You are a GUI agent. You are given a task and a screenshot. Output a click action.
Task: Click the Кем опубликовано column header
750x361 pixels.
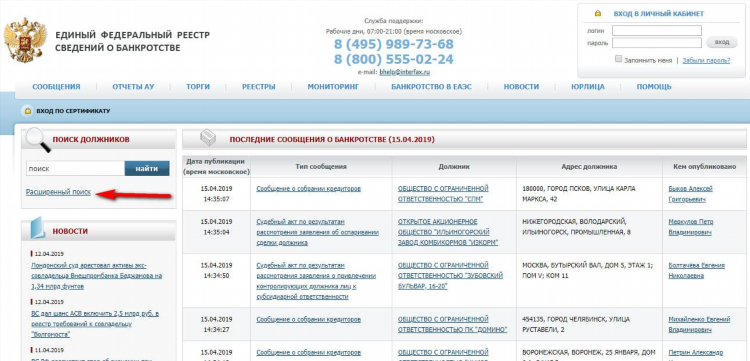(x=706, y=166)
